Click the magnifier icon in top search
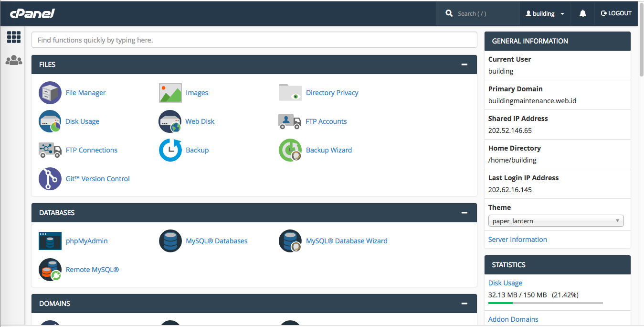The height and width of the screenshot is (327, 644). click(449, 13)
